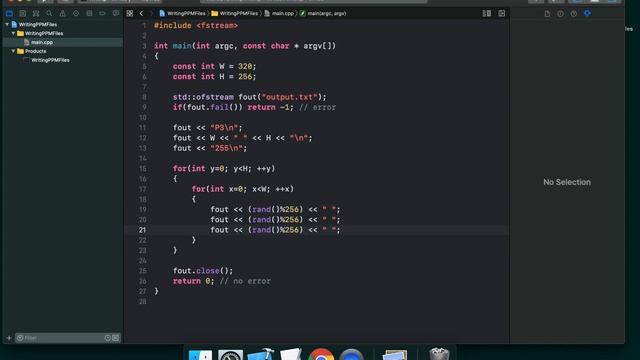Viewport: 640px width, 360px height.
Task: Open Xcode hammer icon in the Dock
Action: coord(260,354)
